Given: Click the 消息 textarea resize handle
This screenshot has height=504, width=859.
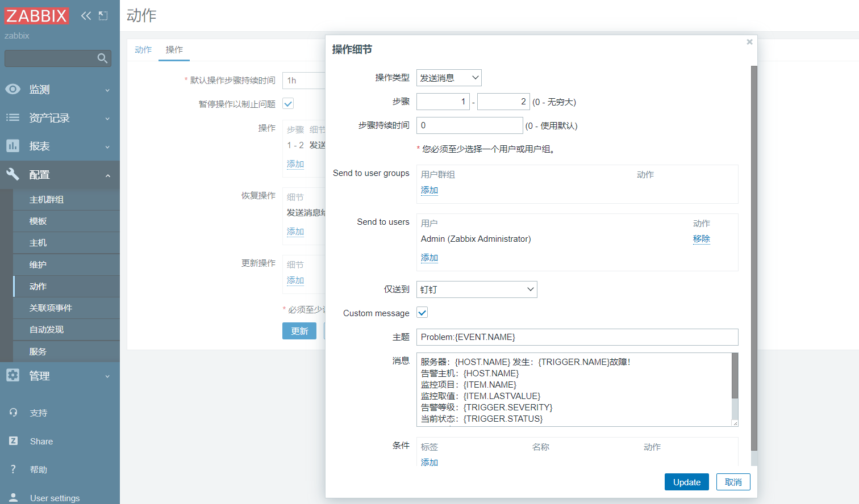Looking at the screenshot, I should [x=735, y=423].
